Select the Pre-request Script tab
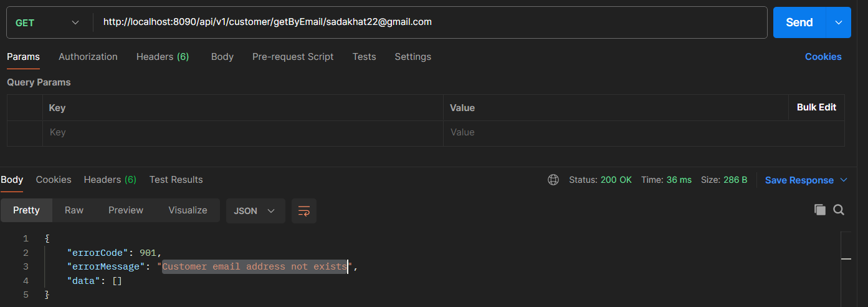This screenshot has height=307, width=868. [x=293, y=57]
